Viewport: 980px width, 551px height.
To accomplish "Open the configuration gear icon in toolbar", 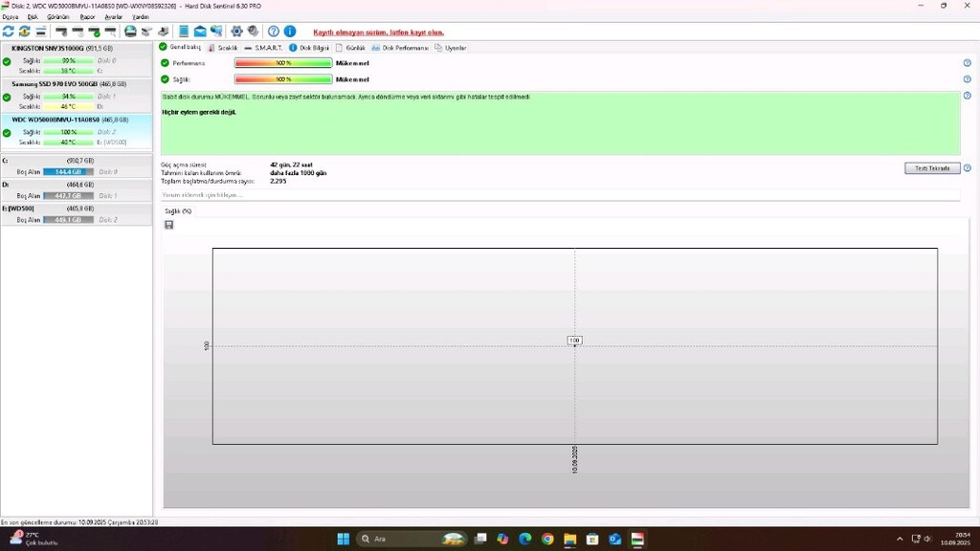I will point(237,32).
